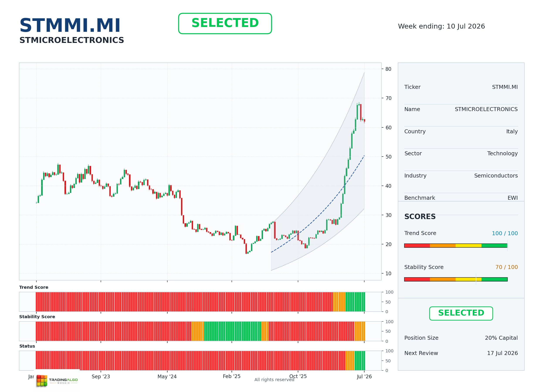Click the 'Week ending: 10 Jul 2026' date
This screenshot has width=549, height=392.
(x=441, y=26)
